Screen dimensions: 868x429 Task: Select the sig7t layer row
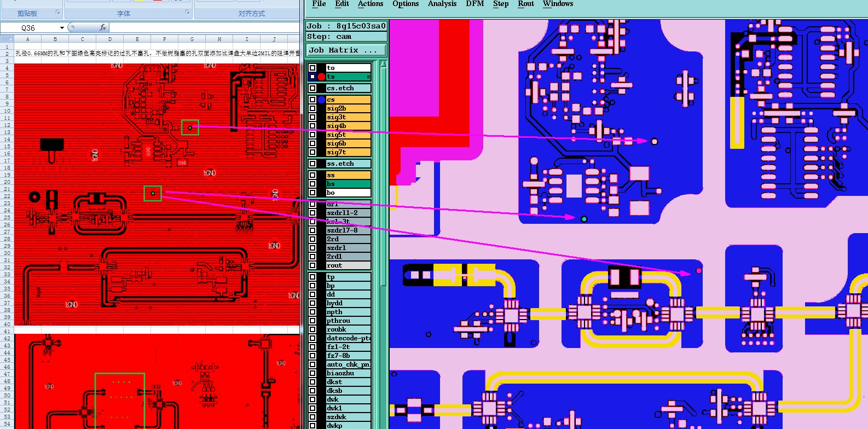click(349, 152)
